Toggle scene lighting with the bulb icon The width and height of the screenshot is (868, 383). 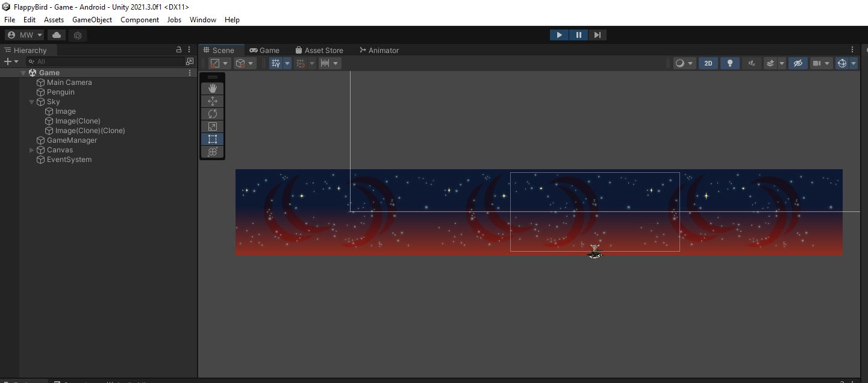(730, 63)
